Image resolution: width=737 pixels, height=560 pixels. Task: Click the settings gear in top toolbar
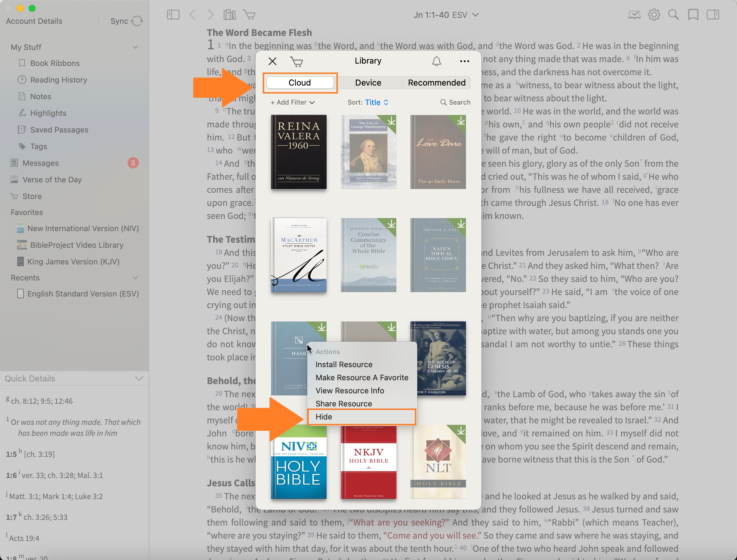(653, 15)
